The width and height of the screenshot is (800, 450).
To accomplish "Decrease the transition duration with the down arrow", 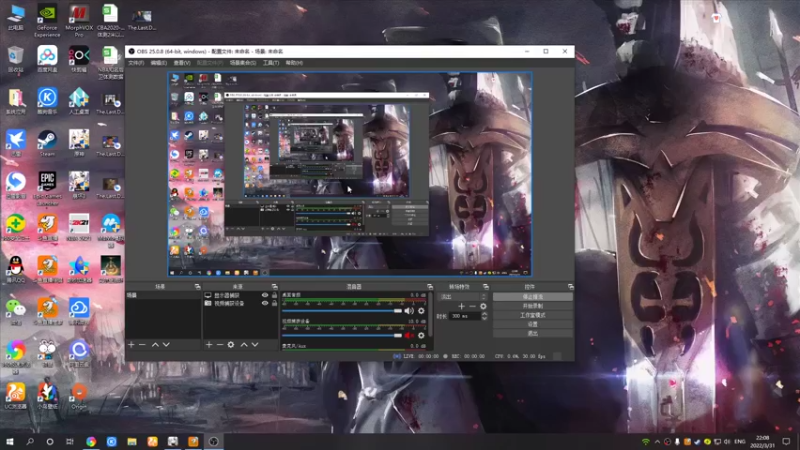I will tap(484, 318).
